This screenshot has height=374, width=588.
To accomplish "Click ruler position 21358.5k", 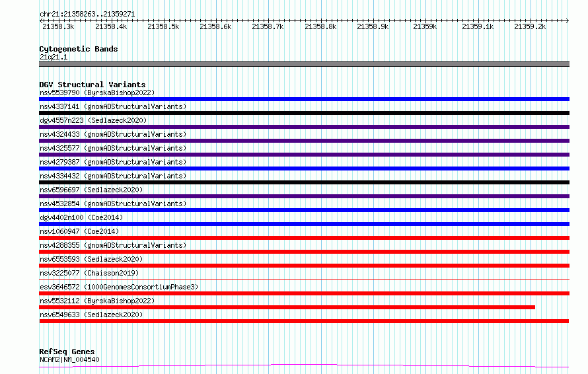I will (x=163, y=26).
